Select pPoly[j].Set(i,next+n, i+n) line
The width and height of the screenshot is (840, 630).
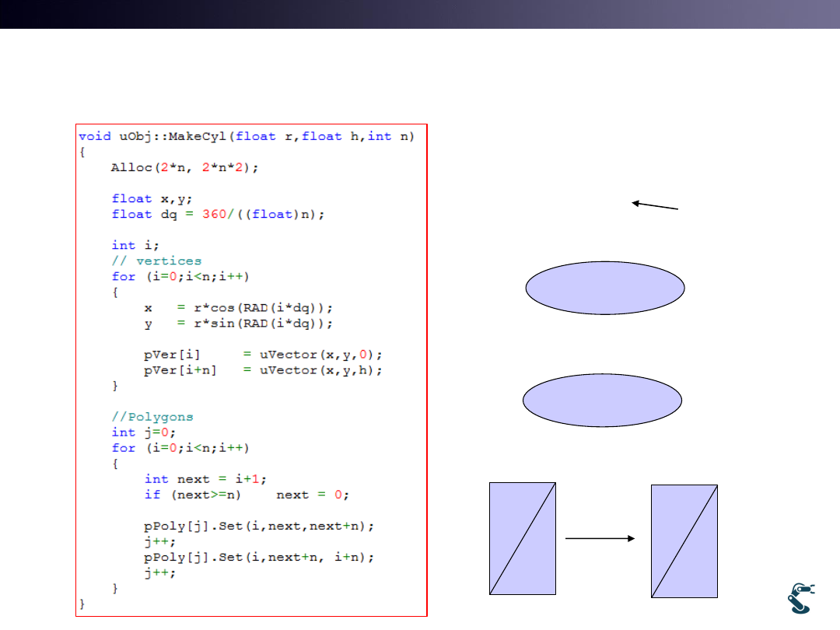click(x=259, y=557)
